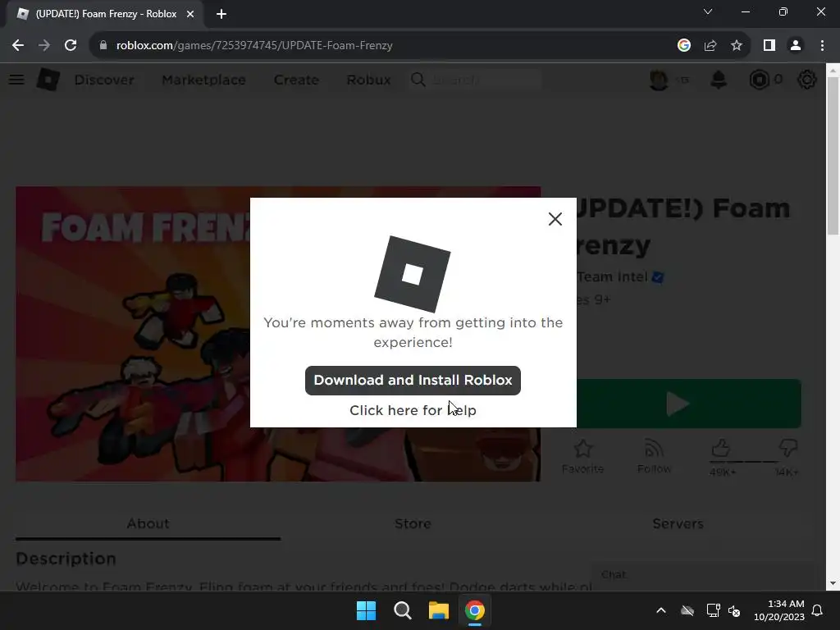Click the browser address bar URL
Image resolution: width=840 pixels, height=630 pixels.
(254, 46)
